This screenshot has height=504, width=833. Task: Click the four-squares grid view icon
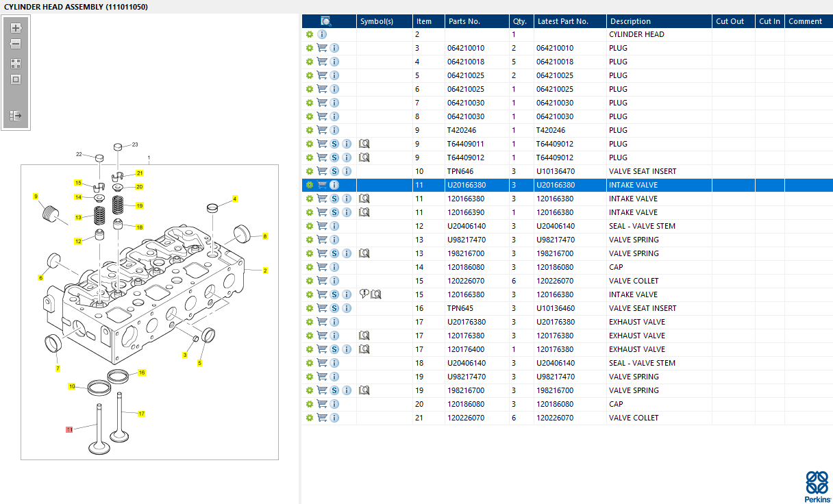point(16,63)
